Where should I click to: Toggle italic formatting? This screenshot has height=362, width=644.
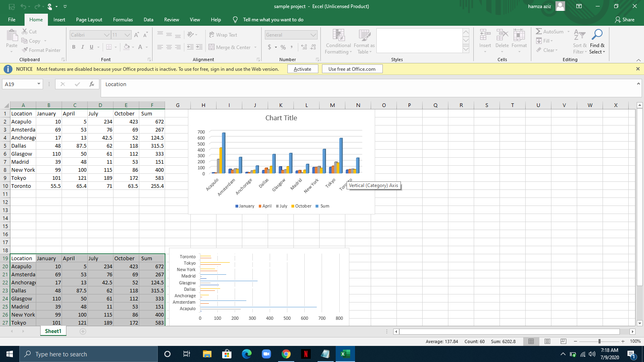[x=83, y=47]
